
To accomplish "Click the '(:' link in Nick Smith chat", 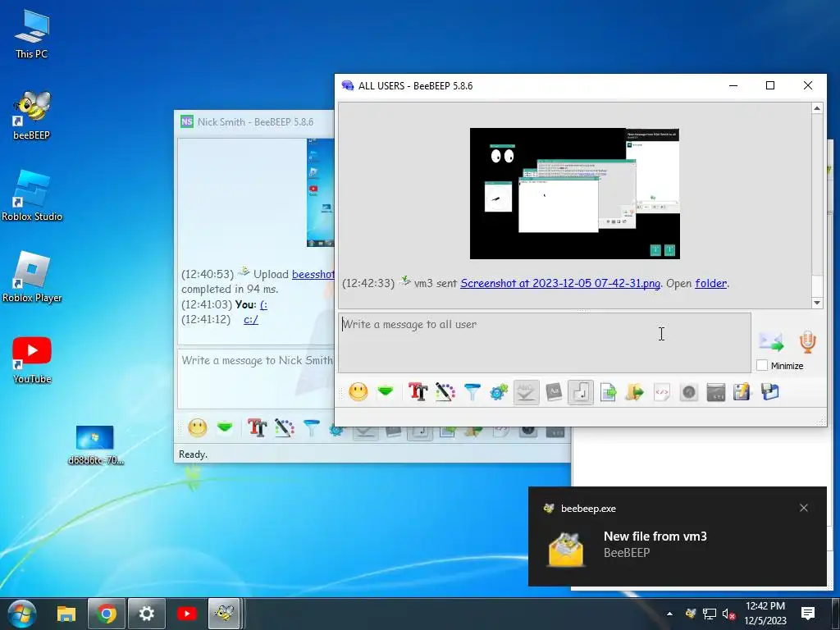I will point(263,305).
